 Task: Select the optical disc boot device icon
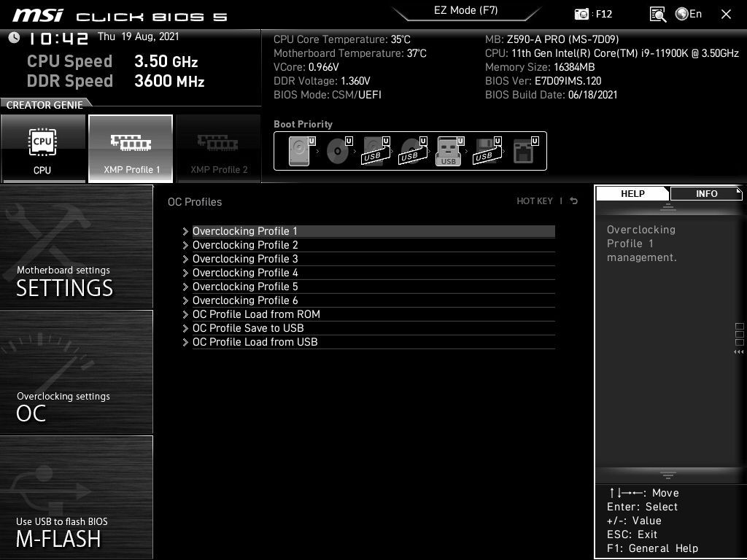338,151
